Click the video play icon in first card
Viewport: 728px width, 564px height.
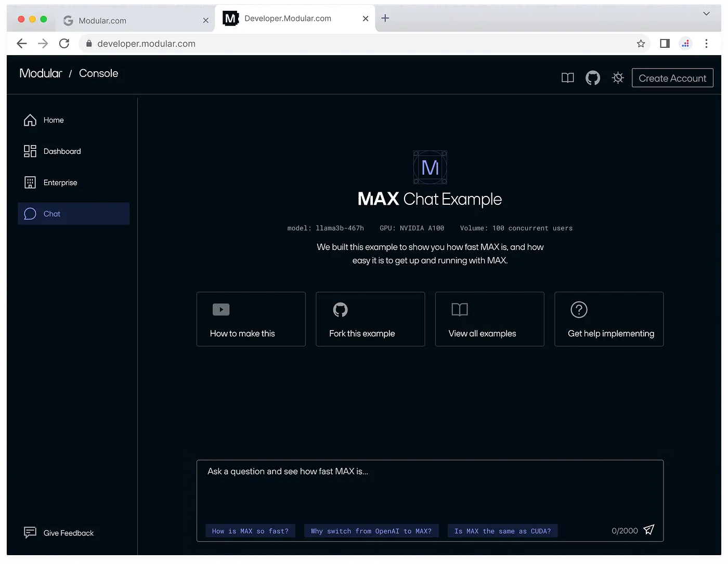coord(221,310)
